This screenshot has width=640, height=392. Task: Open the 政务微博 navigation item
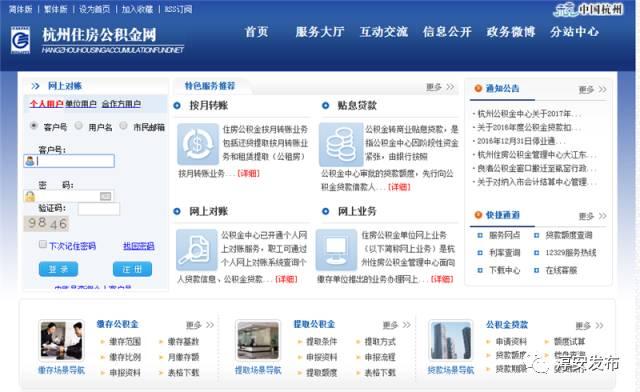pyautogui.click(x=511, y=32)
